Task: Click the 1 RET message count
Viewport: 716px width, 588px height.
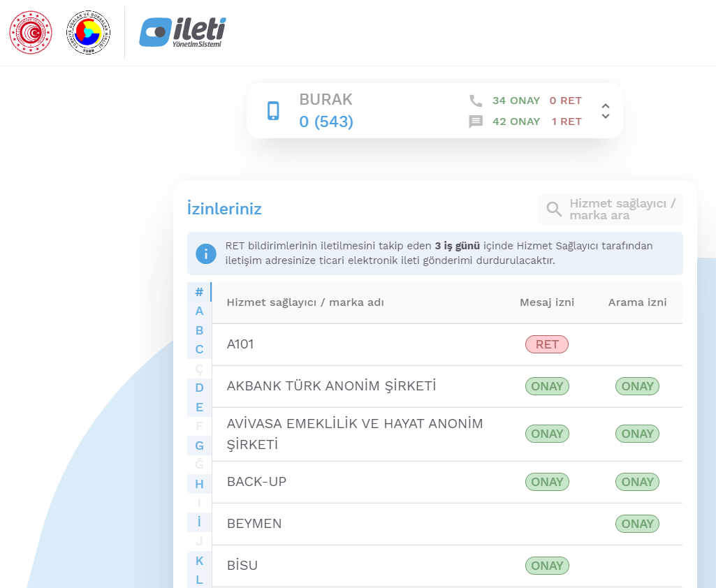Action: coord(567,122)
